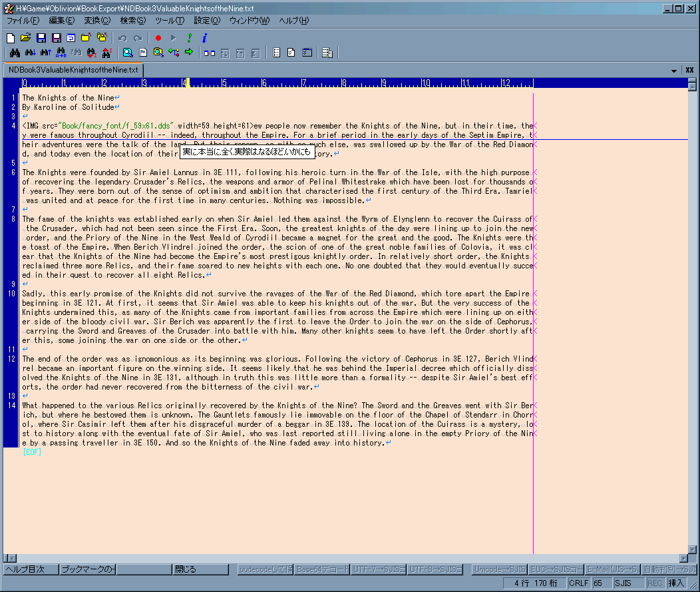Start macro recording with the red dot
Screen dimensions: 700x592
(x=158, y=39)
